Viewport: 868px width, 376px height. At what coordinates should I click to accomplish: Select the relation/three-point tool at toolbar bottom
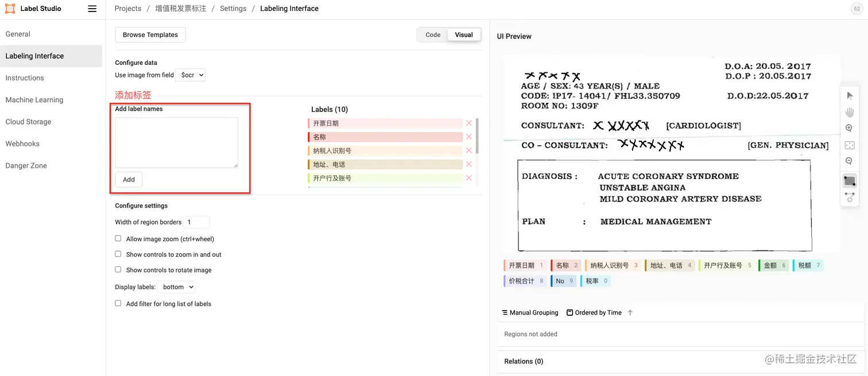pyautogui.click(x=850, y=197)
